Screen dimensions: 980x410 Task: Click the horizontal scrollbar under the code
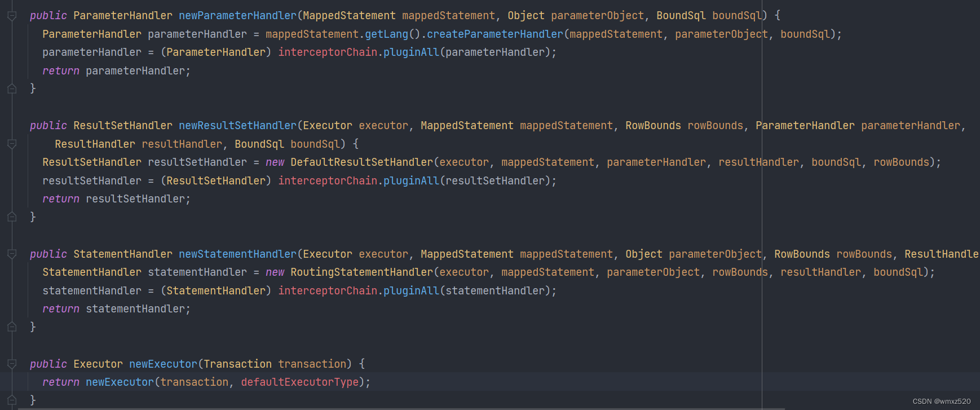click(x=401, y=408)
